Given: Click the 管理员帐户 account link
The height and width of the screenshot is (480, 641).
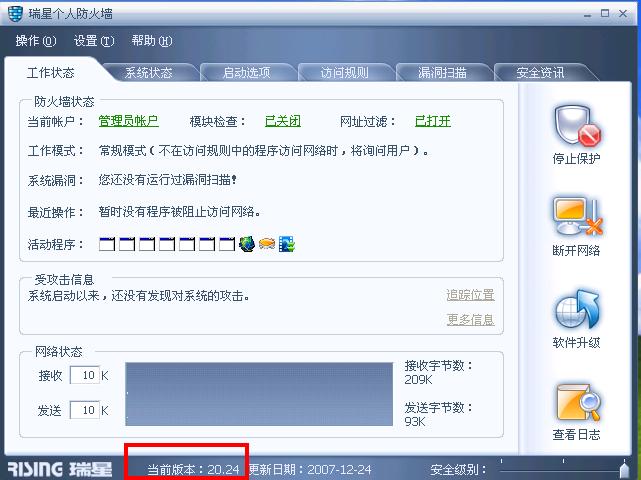Looking at the screenshot, I should pos(128,121).
